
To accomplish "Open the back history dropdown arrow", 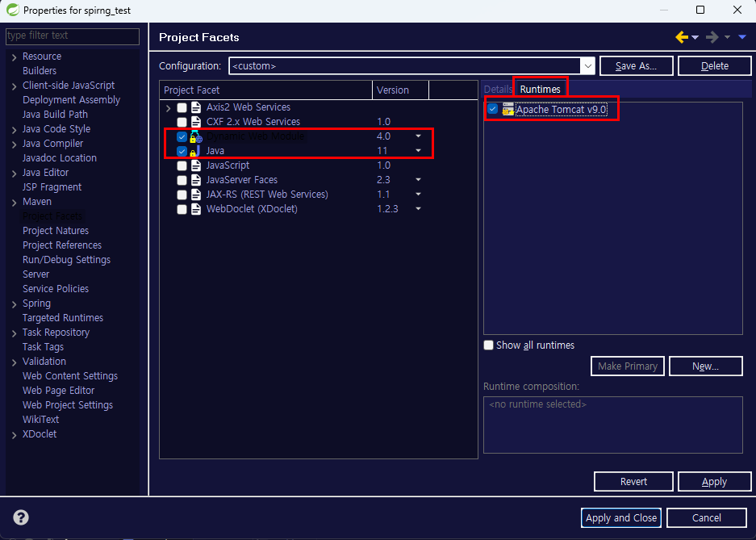I will click(x=695, y=38).
